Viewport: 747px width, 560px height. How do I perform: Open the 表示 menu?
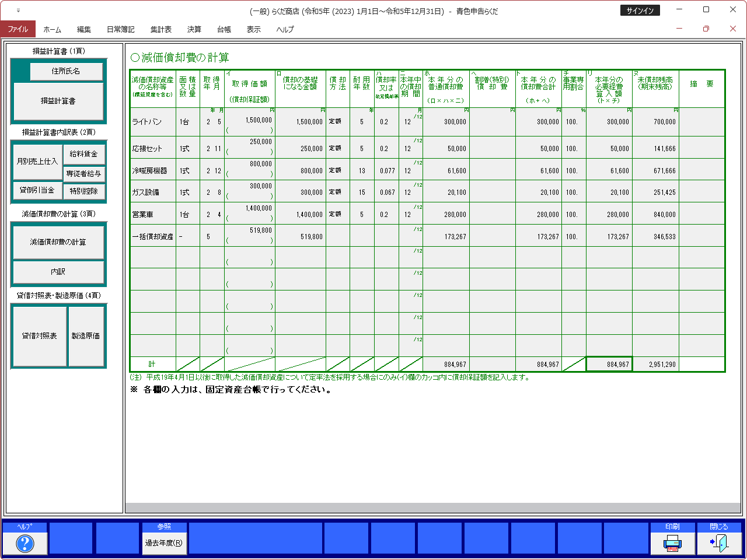pyautogui.click(x=254, y=29)
